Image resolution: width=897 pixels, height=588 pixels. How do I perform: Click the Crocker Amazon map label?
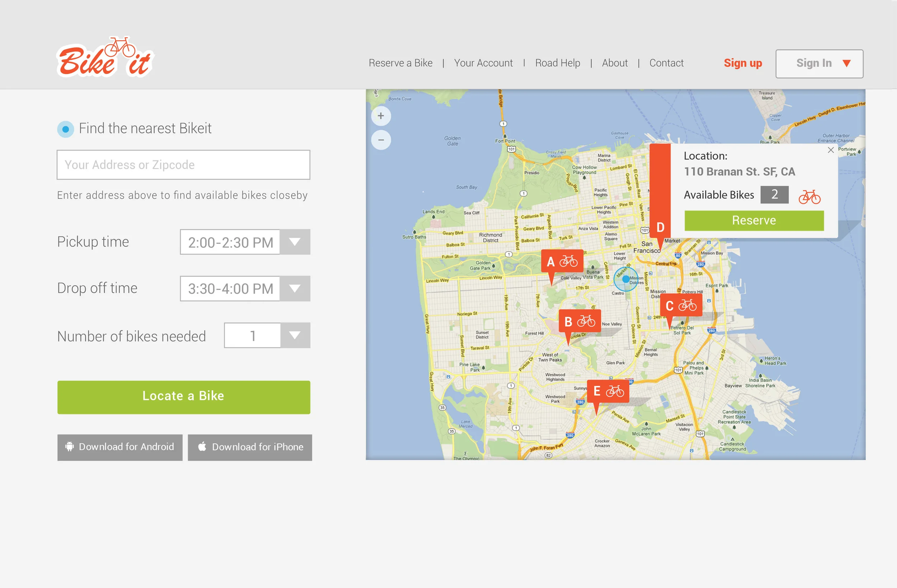tap(602, 443)
